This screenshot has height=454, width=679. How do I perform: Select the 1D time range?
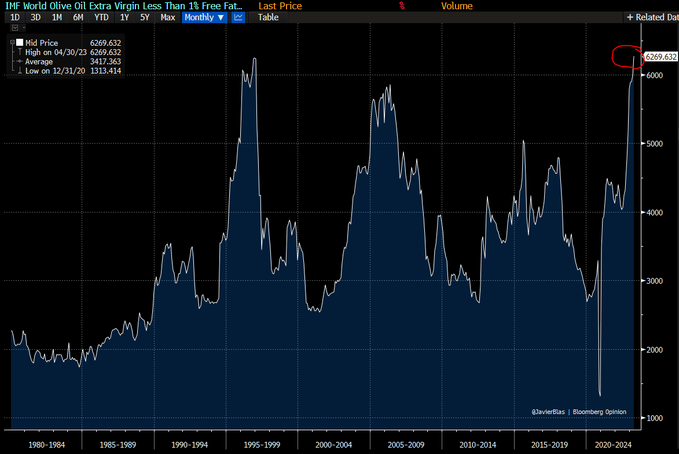(x=16, y=18)
